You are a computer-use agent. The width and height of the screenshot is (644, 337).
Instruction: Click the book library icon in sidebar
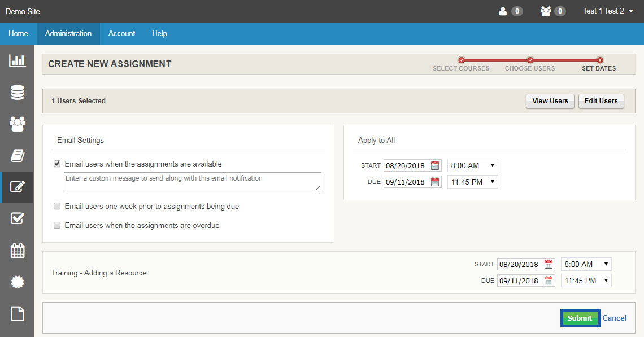[x=17, y=155]
